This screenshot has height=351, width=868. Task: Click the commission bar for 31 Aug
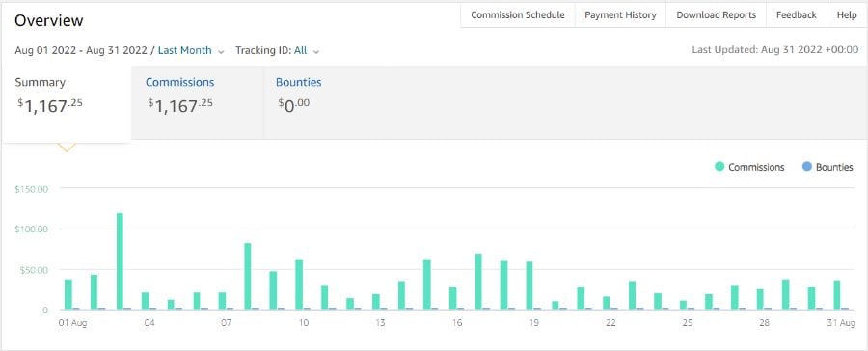pyautogui.click(x=837, y=295)
